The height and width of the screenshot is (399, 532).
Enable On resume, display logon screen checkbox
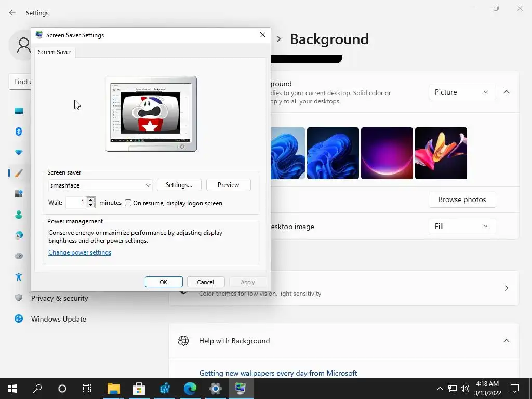[128, 203]
